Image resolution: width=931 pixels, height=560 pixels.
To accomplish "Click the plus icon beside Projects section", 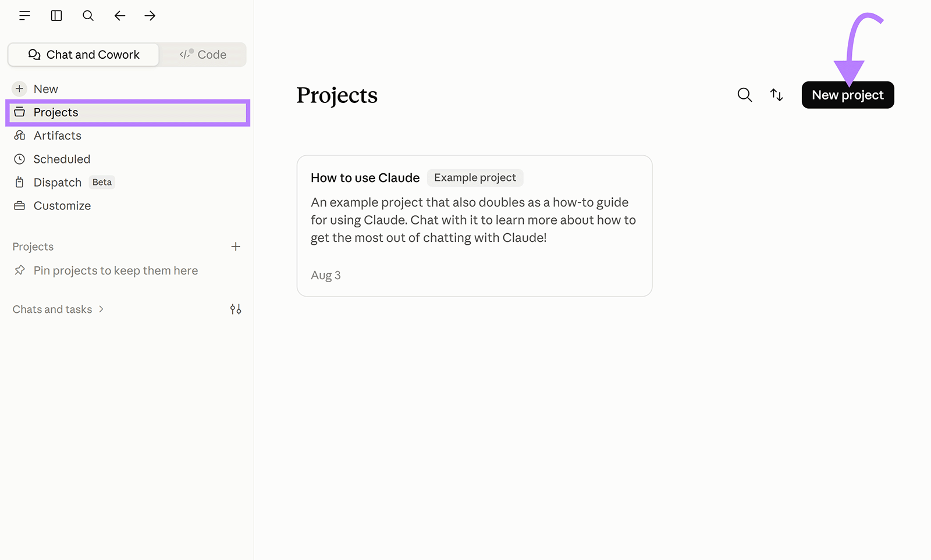I will (236, 247).
